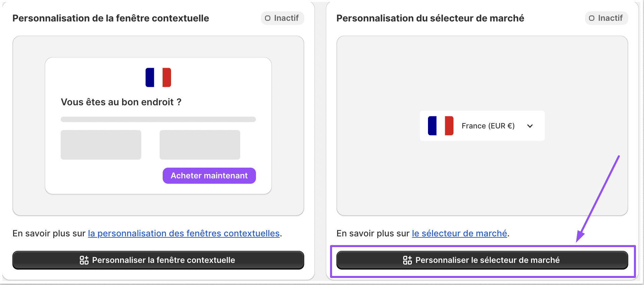The image size is (644, 285).
Task: Click the French flag in market selector
Action: (441, 126)
